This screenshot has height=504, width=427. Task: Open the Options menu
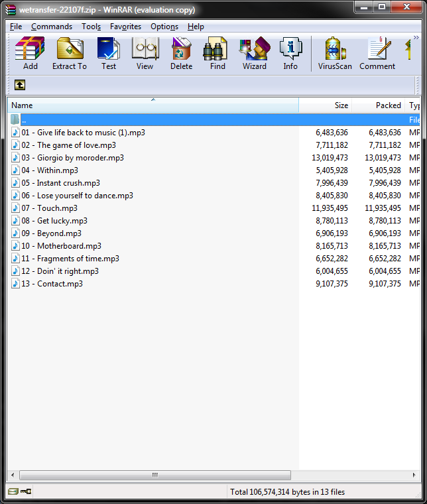point(164,27)
